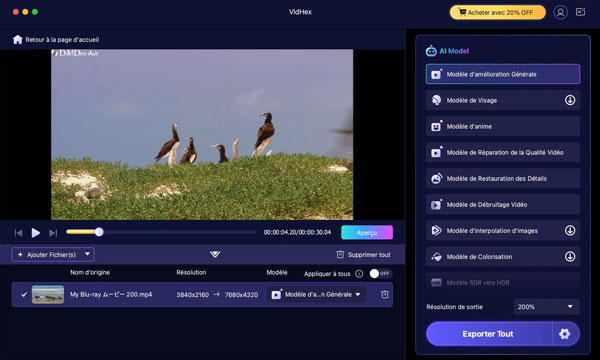Image resolution: width=600 pixels, height=360 pixels.
Task: Open the Ajouter Fichier(s) dropdown arrow
Action: pyautogui.click(x=87, y=254)
